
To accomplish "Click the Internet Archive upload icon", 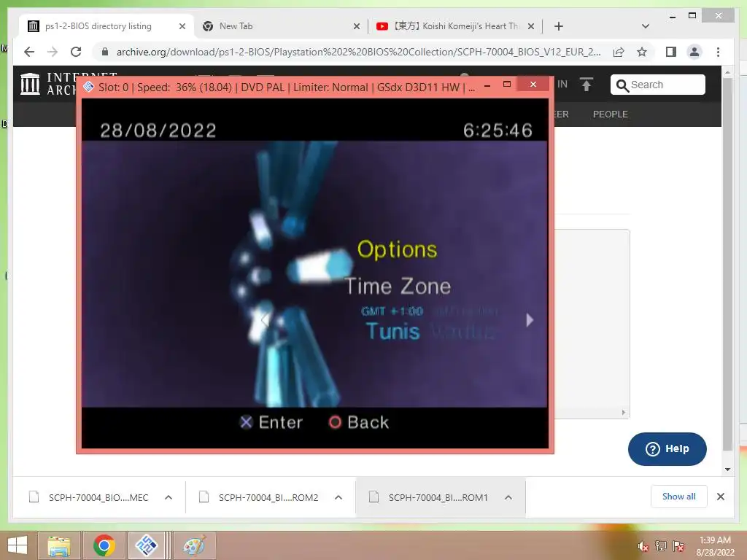I will coord(587,85).
